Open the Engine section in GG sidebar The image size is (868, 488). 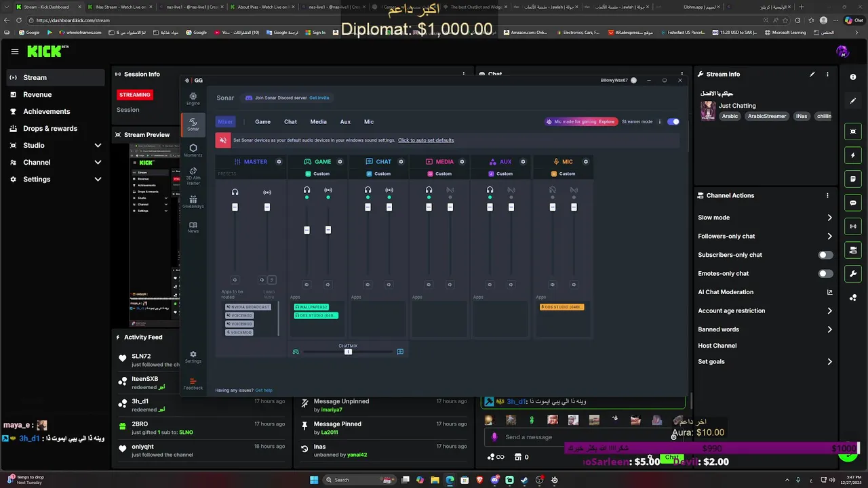point(193,99)
